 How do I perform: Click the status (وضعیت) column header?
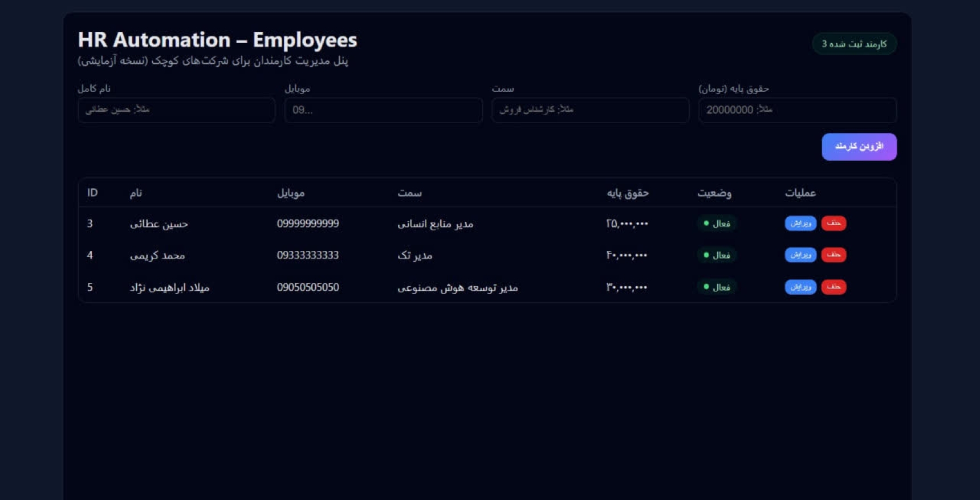click(714, 193)
